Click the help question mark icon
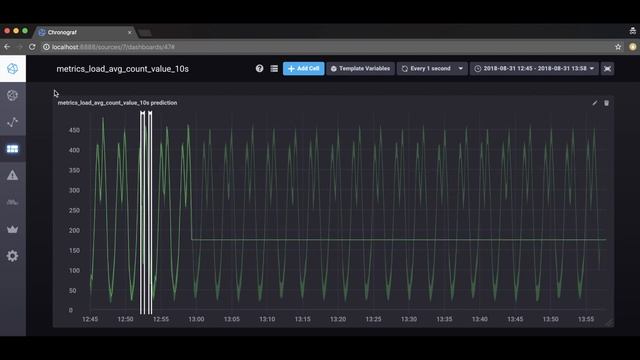 (260, 69)
